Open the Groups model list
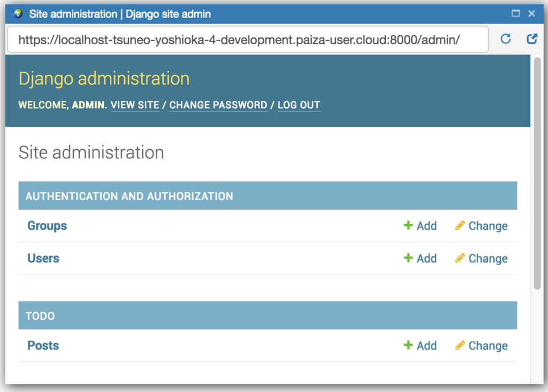This screenshot has width=548, height=392. (x=47, y=226)
